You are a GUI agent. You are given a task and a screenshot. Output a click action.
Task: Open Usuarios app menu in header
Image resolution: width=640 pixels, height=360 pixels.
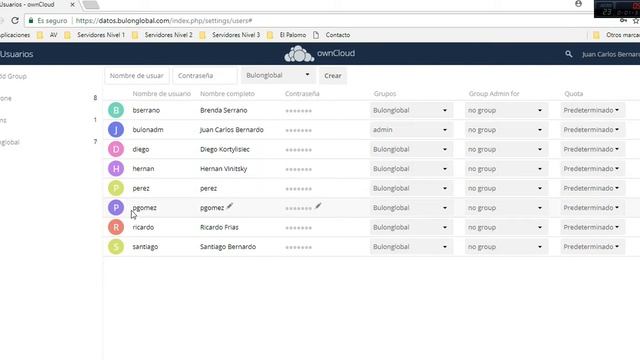coord(16,54)
